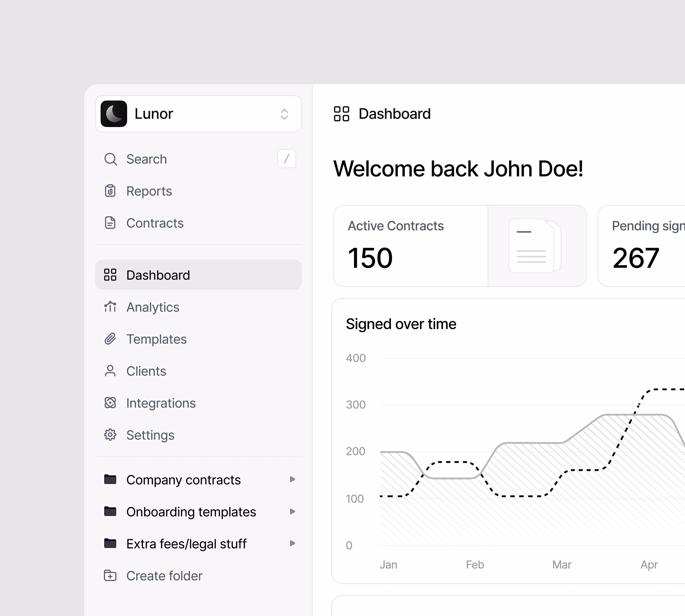Open the Lunor workspace switcher chevrons
Viewport: 685px width, 616px height.
[284, 114]
